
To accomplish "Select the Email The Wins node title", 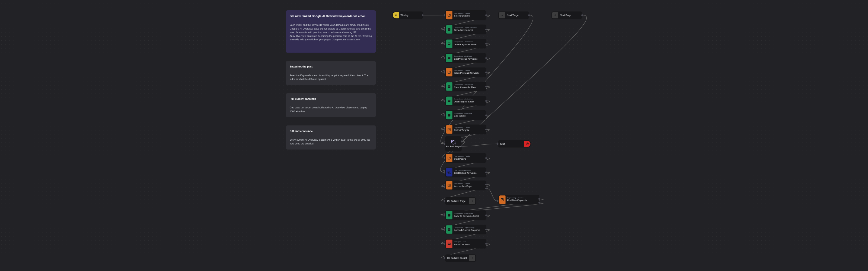I will [462, 245].
